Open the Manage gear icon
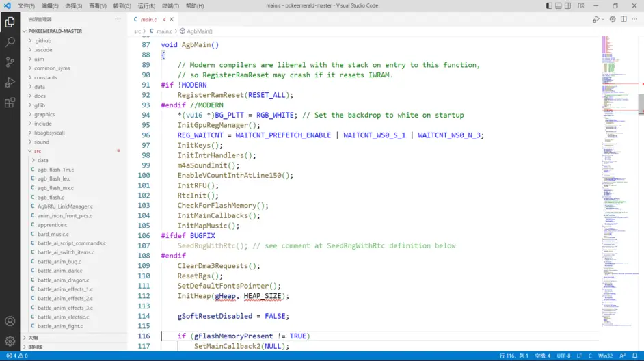The image size is (644, 361). [x=10, y=341]
